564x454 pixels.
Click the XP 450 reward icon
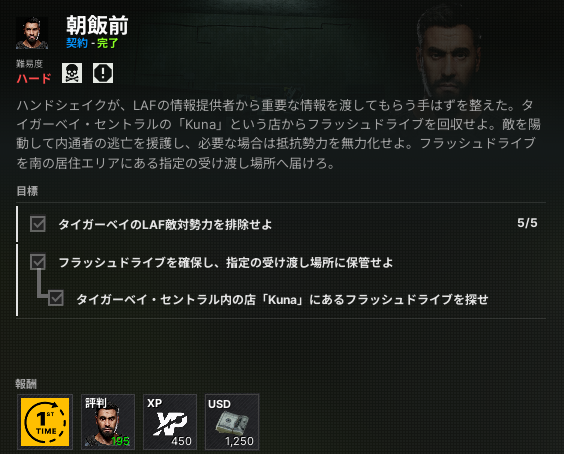170,422
